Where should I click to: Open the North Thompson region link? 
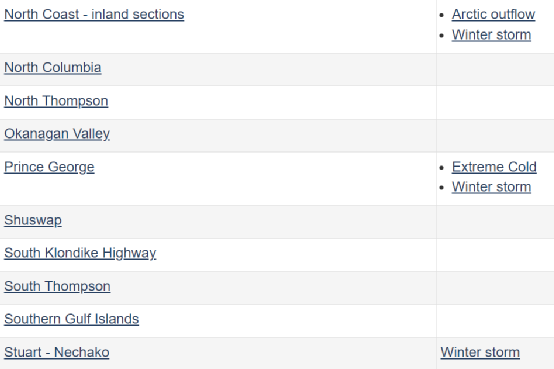pyautogui.click(x=56, y=101)
